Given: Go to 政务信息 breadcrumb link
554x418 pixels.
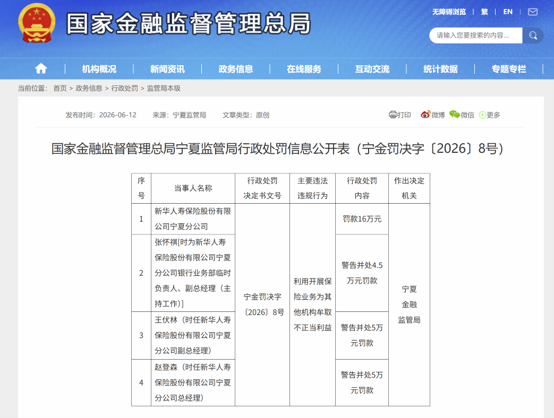Looking at the screenshot, I should click(x=89, y=88).
